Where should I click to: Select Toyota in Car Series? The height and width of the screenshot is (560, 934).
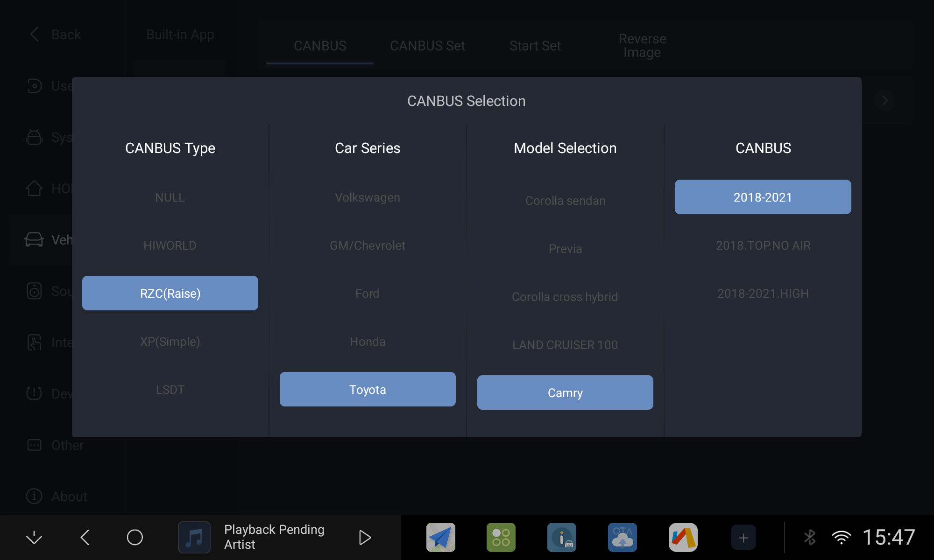[x=368, y=389]
